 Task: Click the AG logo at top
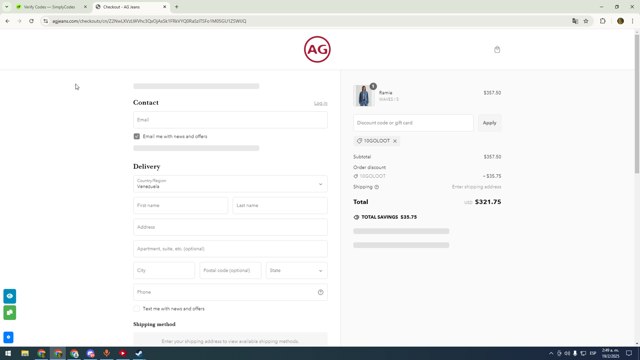317,49
